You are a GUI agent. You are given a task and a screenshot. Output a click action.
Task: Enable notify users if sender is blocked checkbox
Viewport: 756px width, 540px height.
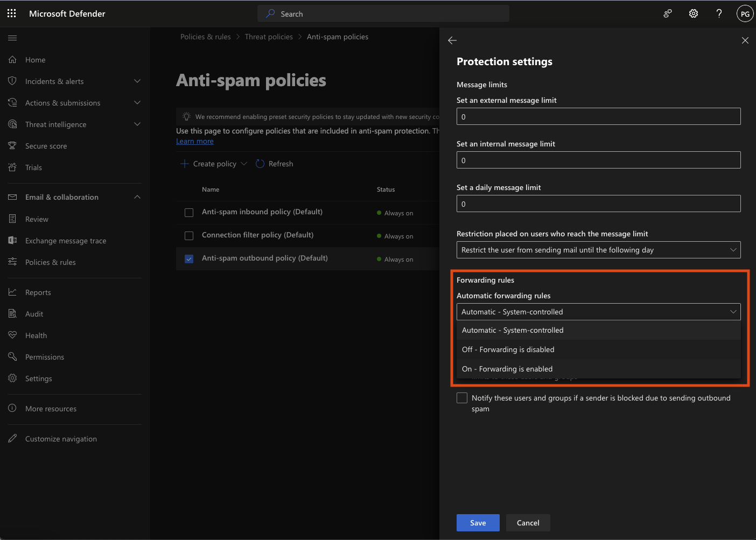coord(462,398)
